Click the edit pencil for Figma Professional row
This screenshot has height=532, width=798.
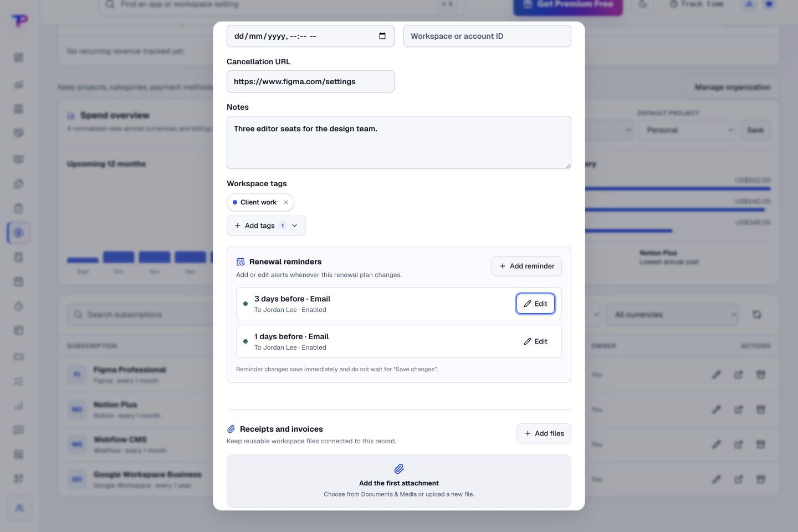tap(717, 375)
